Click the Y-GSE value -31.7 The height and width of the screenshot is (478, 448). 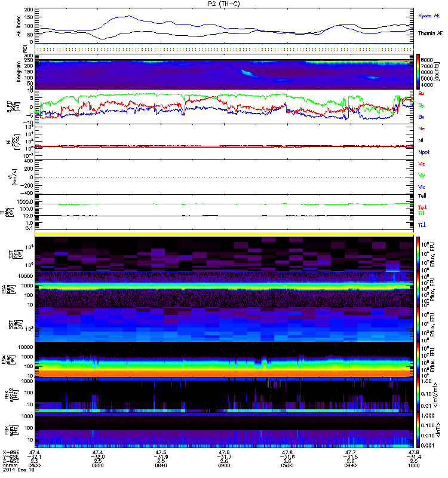tap(224, 457)
